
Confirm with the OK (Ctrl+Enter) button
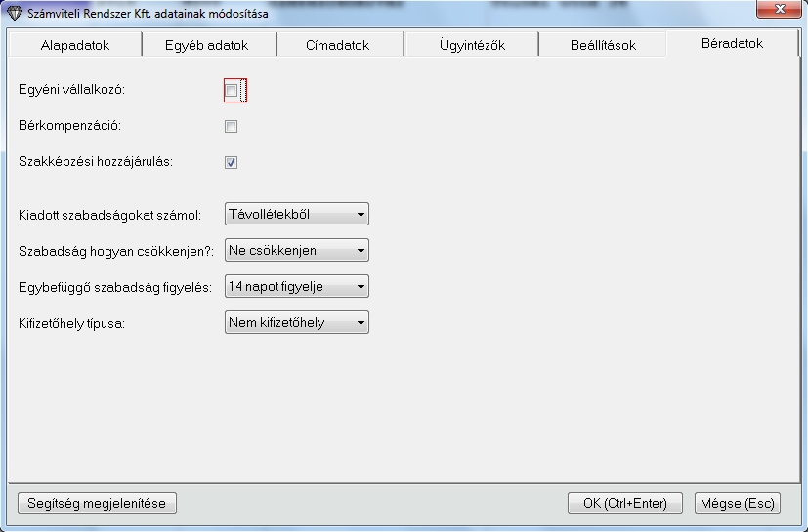(624, 503)
